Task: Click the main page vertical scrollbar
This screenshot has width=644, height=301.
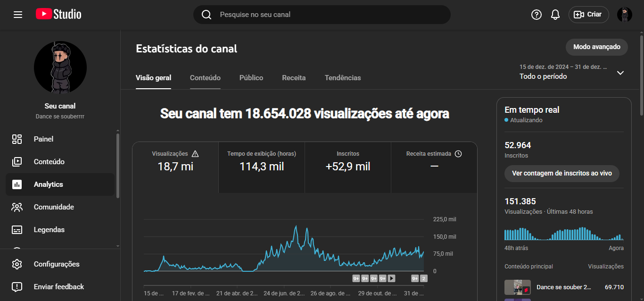Action: pos(641,75)
